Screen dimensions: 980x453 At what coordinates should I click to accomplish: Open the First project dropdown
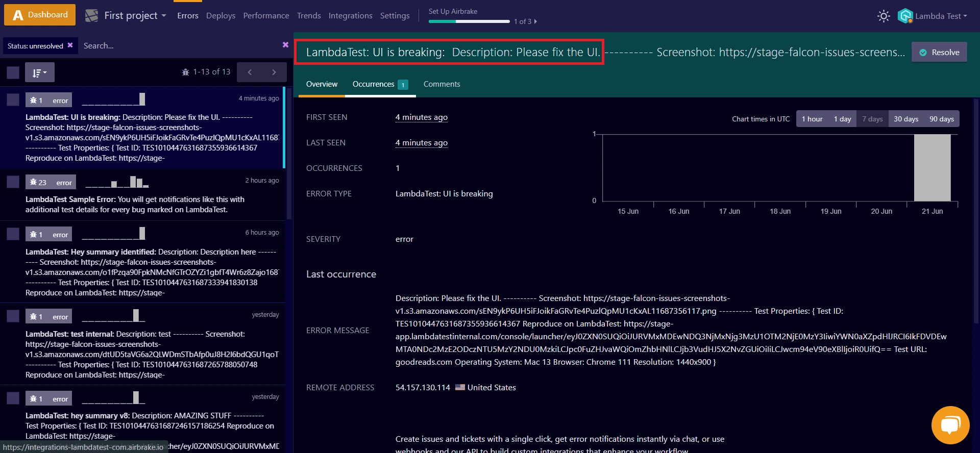pyautogui.click(x=135, y=16)
